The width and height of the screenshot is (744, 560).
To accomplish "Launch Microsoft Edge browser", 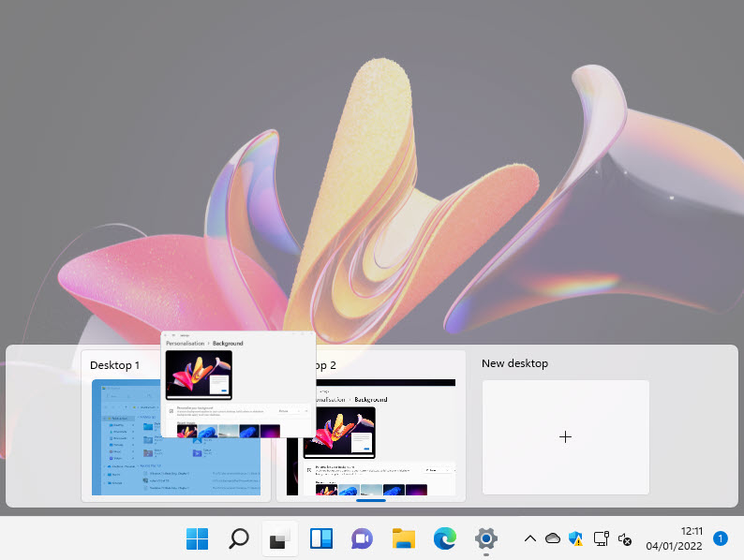I will coord(444,538).
